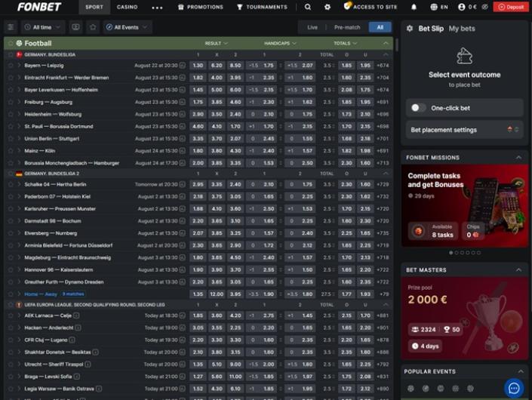Switch to the Casino tab
The width and height of the screenshot is (532, 400).
click(127, 7)
